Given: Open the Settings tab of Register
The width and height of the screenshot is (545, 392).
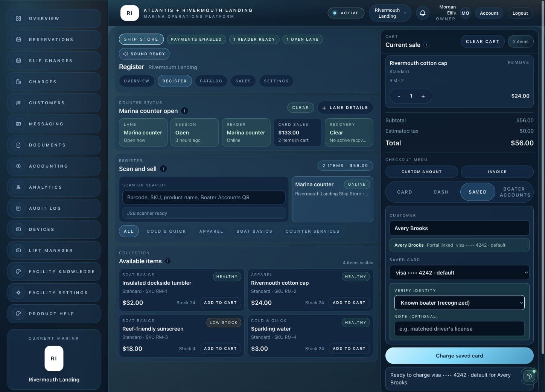Looking at the screenshot, I should coord(276,81).
